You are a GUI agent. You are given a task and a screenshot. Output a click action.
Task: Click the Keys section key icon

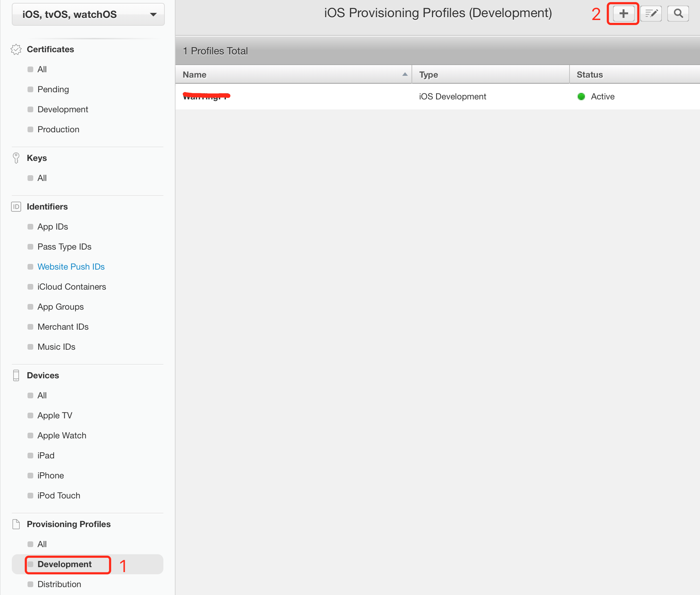16,158
